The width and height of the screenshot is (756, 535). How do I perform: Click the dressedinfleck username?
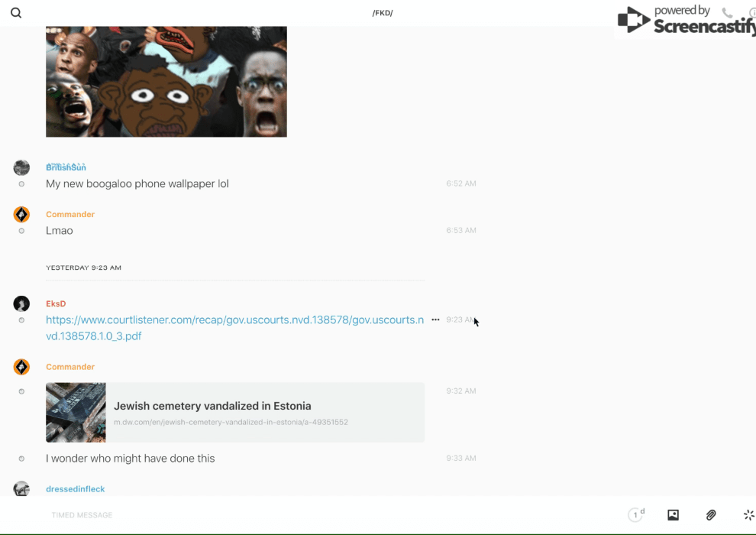pyautogui.click(x=75, y=489)
